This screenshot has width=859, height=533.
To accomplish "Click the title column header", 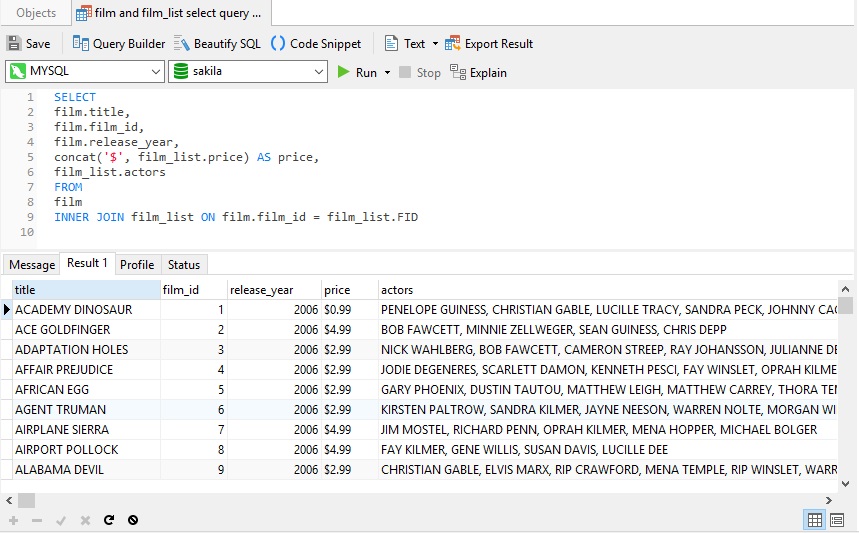I will 86,290.
